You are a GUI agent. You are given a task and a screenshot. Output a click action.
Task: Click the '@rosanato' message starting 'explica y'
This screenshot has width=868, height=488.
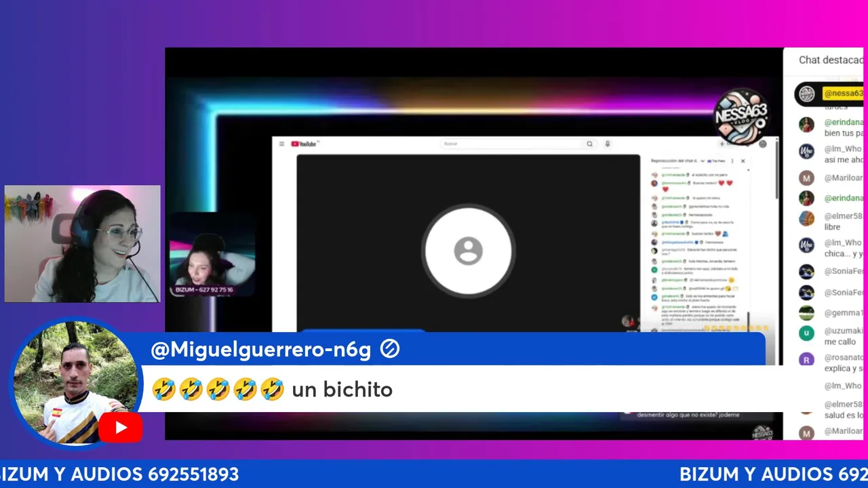[x=844, y=369]
